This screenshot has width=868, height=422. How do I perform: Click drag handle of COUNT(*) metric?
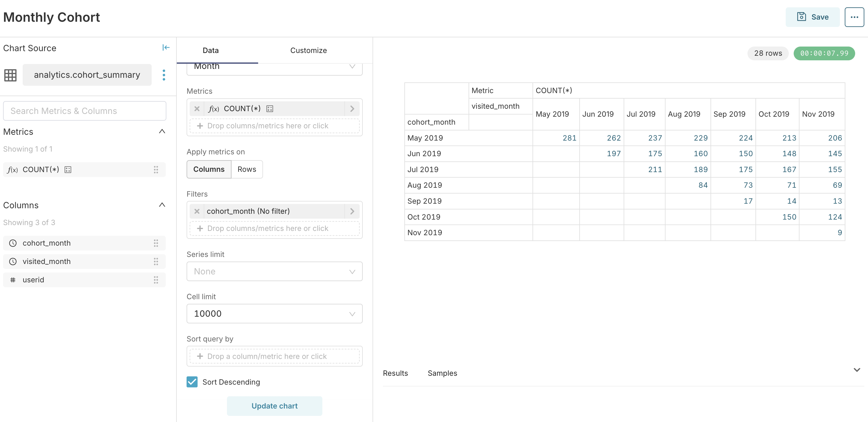pos(156,170)
